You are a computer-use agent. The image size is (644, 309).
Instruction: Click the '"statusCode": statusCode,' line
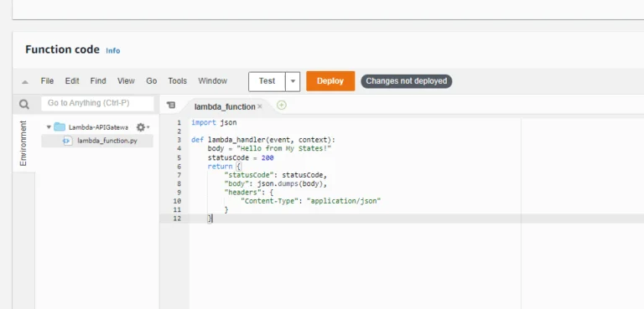click(x=276, y=175)
